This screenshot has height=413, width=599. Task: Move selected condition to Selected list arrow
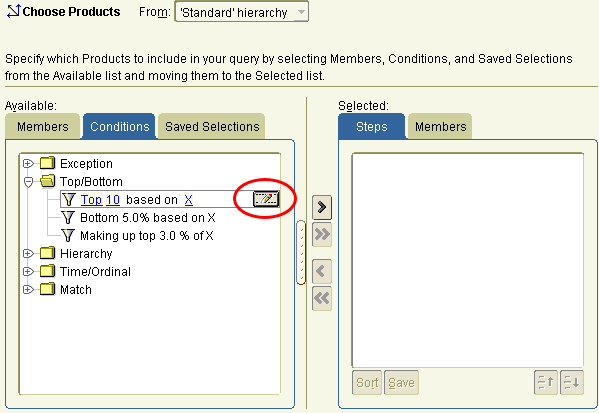[x=322, y=207]
